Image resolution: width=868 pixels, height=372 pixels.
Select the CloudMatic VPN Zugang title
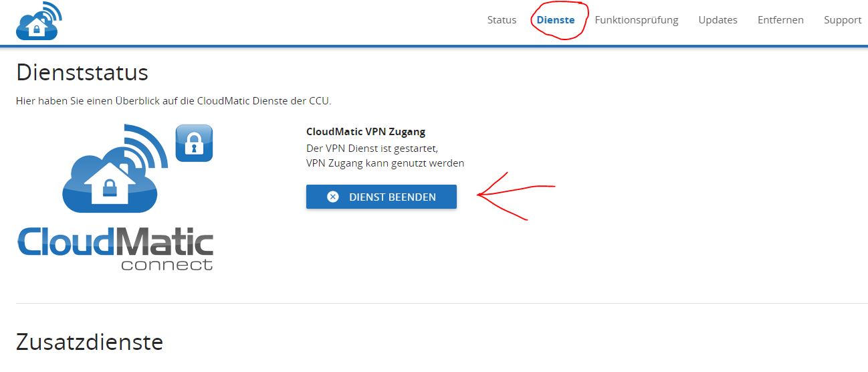365,132
